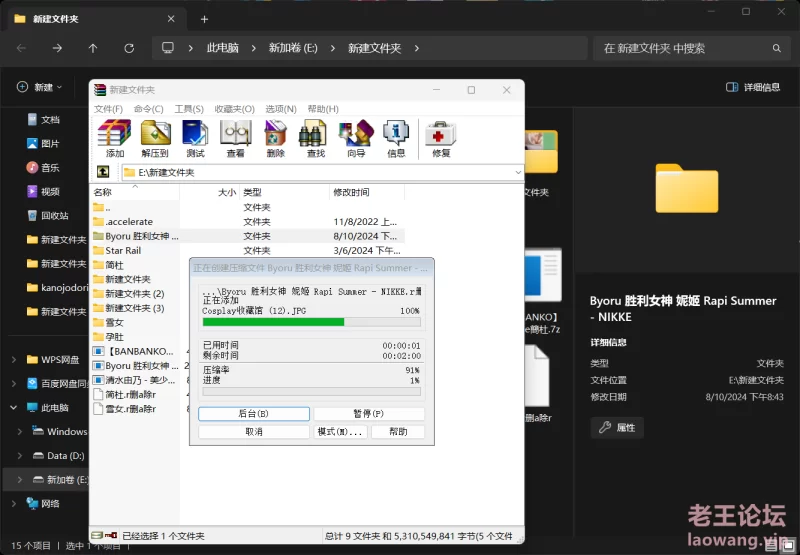
Task: Click the Music (音乐) sidebar icon
Action: (32, 167)
